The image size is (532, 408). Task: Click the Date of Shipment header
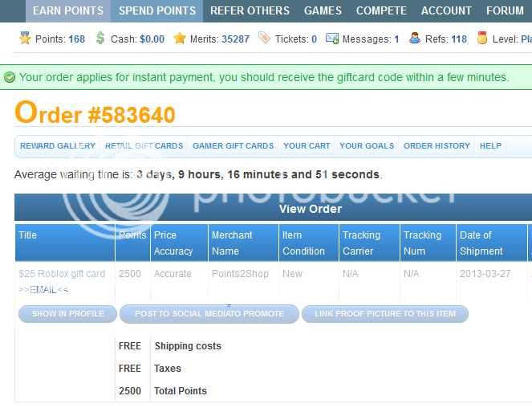point(492,243)
